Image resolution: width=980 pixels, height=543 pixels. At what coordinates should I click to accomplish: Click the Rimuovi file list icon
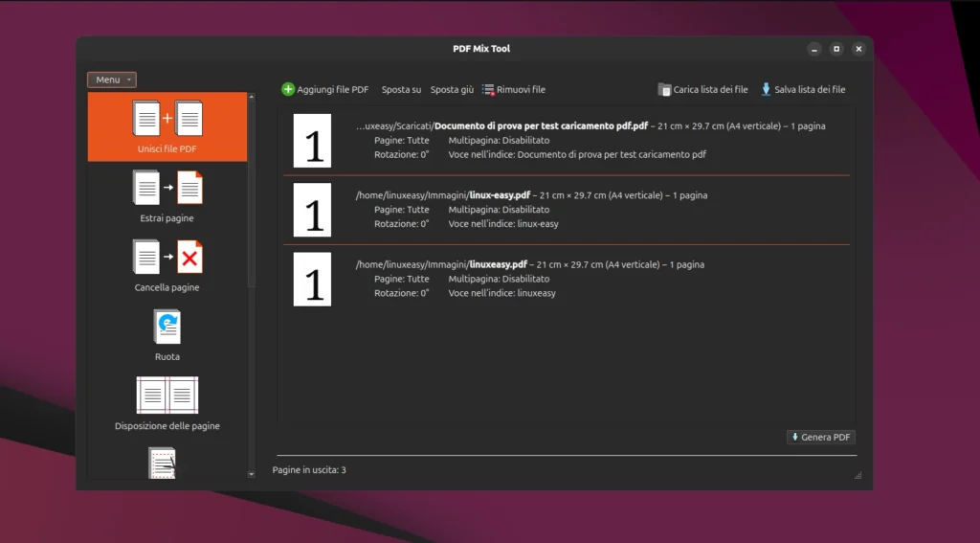488,89
